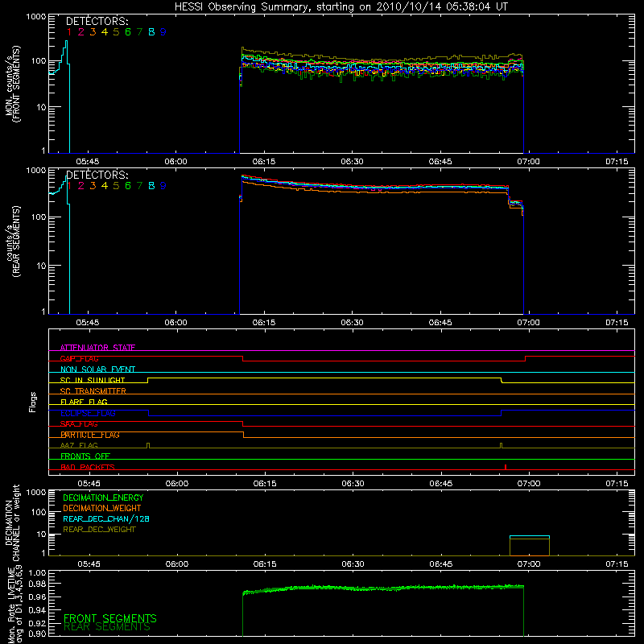Image resolution: width=644 pixels, height=644 pixels.
Task: Pick detector 3 in rear segments legend
Action: point(93,186)
